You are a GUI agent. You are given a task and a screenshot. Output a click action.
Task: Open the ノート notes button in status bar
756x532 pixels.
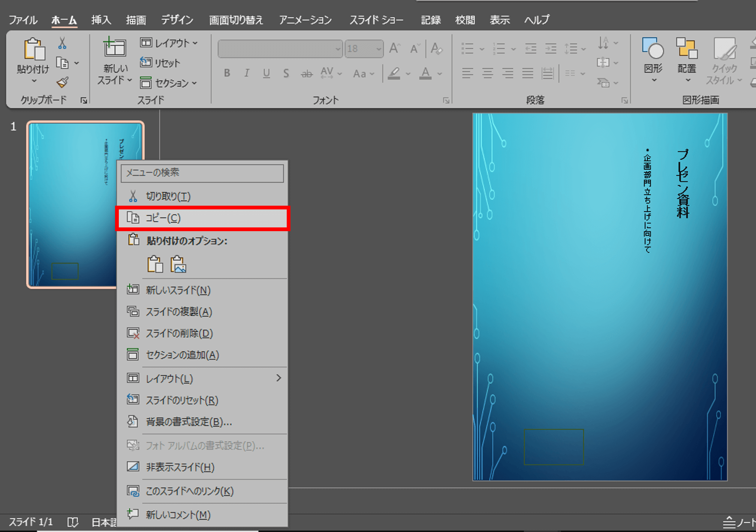pyautogui.click(x=739, y=522)
